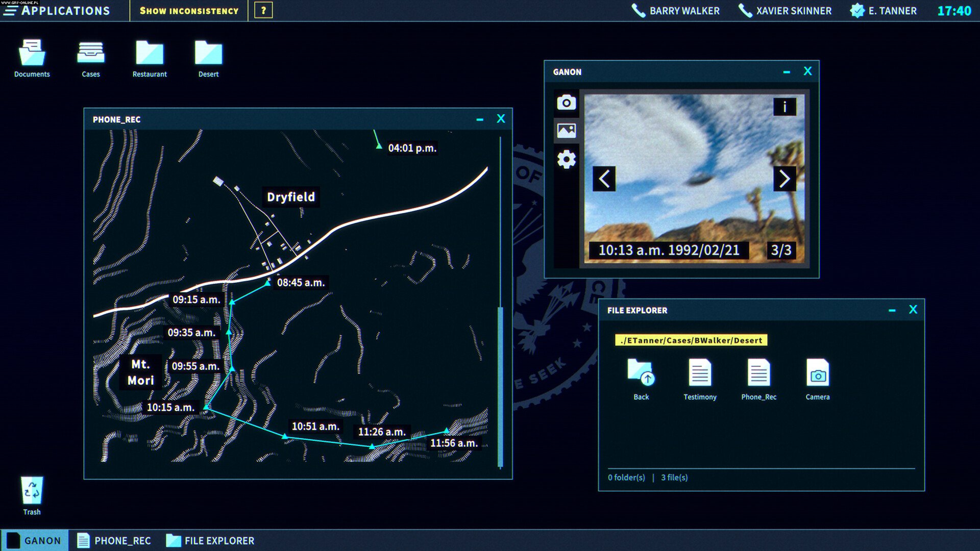Viewport: 980px width, 551px height.
Task: Click the Show Inconsistency button
Action: click(x=188, y=10)
